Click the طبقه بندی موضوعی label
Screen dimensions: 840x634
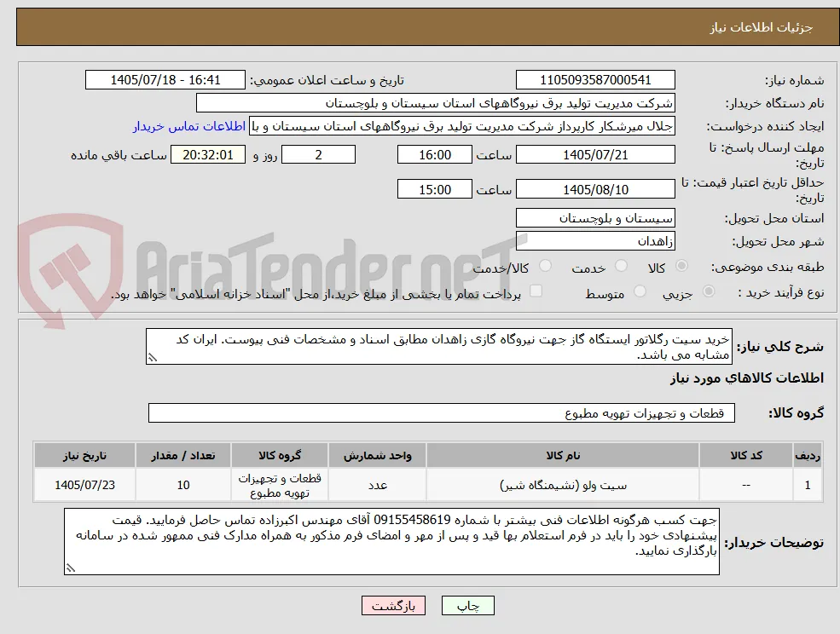pyautogui.click(x=768, y=267)
